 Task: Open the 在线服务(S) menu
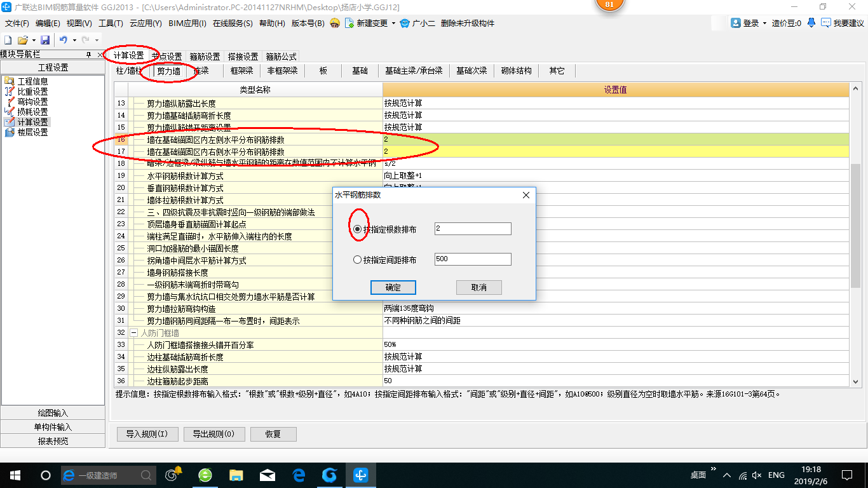233,24
